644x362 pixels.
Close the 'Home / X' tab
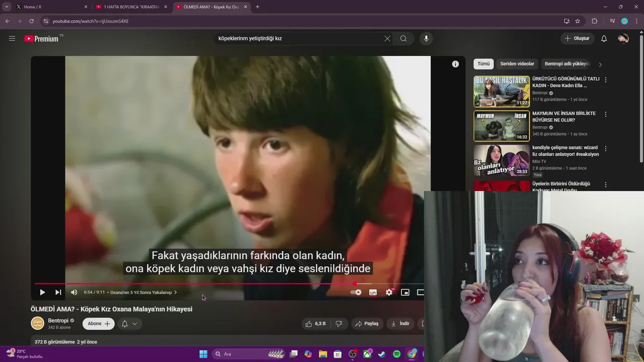pyautogui.click(x=86, y=7)
